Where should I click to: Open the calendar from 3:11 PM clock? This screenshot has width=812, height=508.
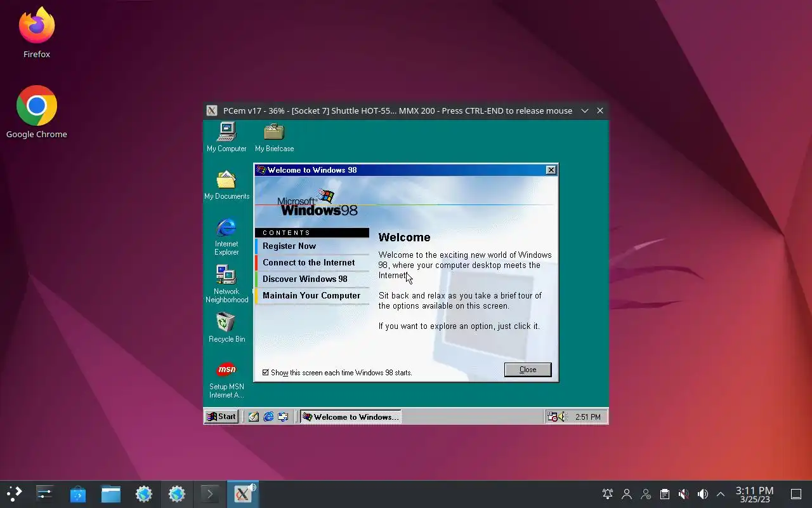coord(754,494)
